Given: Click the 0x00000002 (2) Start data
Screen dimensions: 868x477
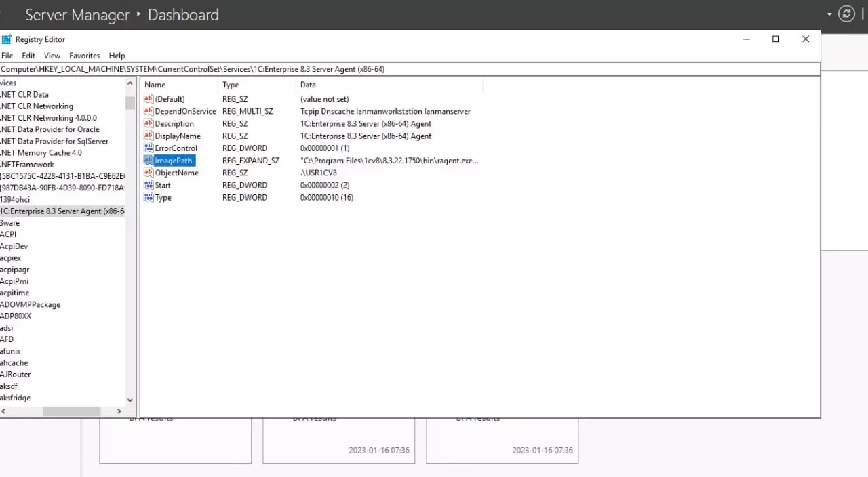Looking at the screenshot, I should click(x=325, y=185).
